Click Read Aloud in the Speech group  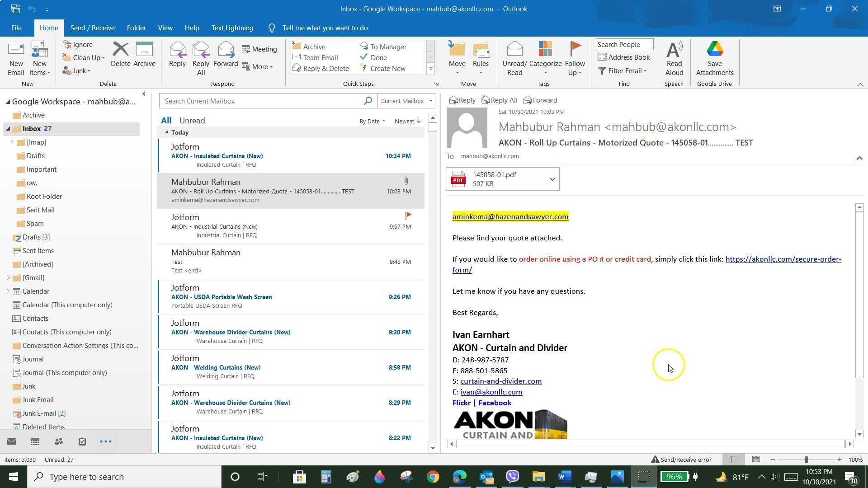(x=674, y=57)
